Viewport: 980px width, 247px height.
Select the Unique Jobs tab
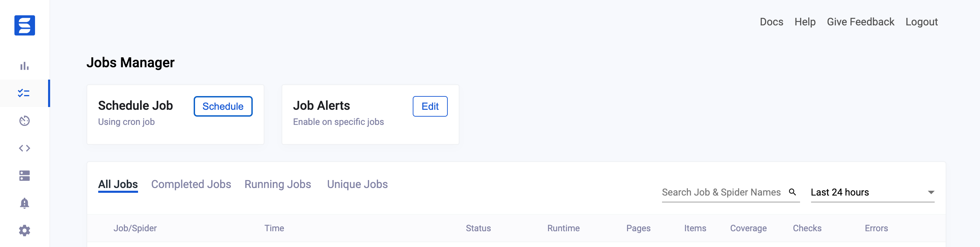coord(357,184)
